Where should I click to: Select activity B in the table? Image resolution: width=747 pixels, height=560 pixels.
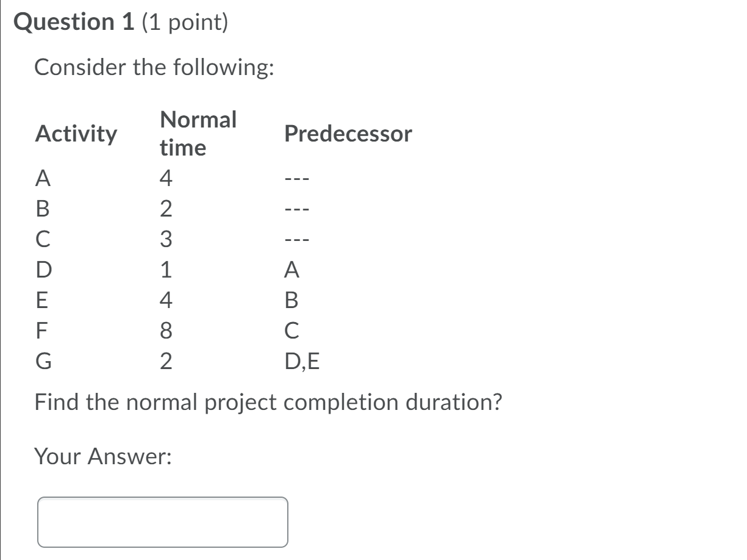coord(41,209)
